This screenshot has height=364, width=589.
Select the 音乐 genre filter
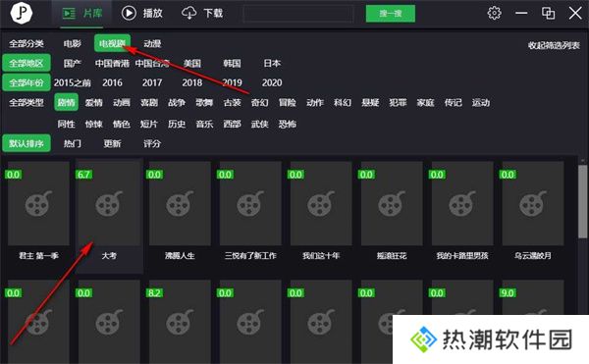204,124
